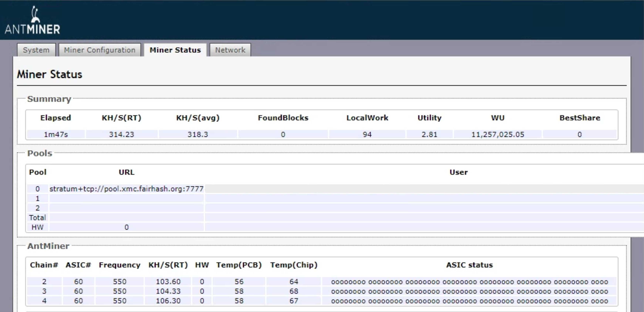Click chain 4 chip temperature 67

click(x=294, y=301)
